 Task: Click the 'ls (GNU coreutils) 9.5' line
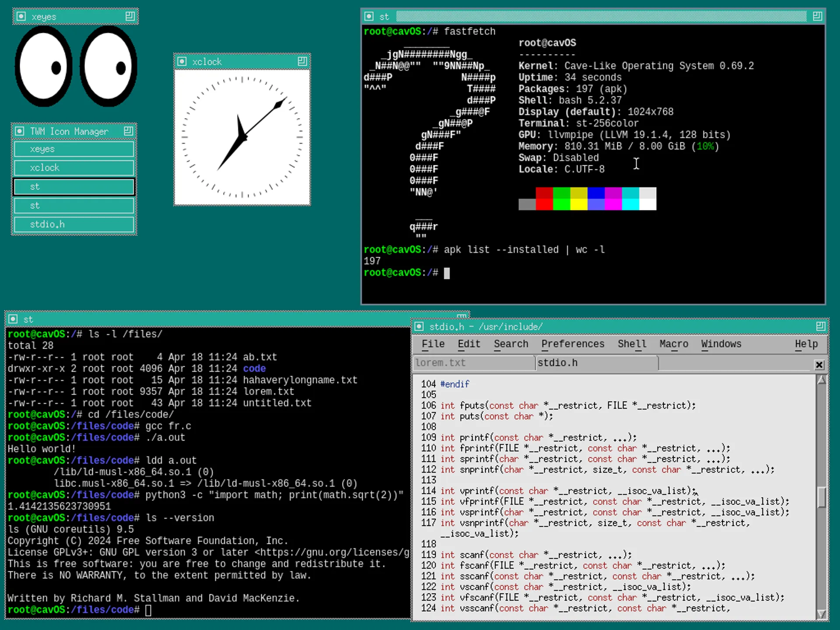[x=70, y=529]
